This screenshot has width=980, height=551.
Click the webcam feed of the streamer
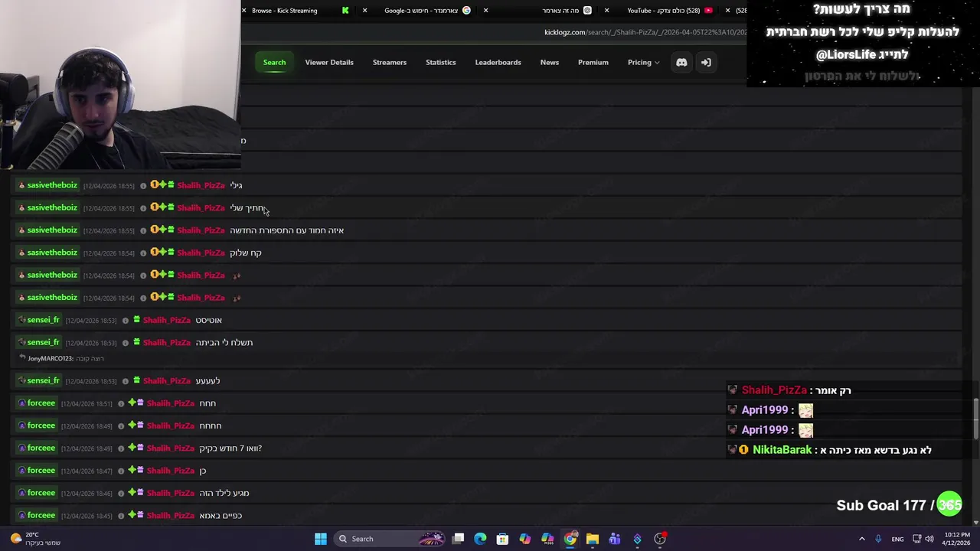(120, 84)
